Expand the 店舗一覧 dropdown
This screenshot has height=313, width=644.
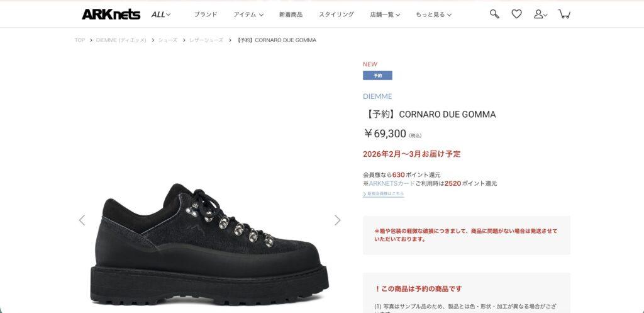point(385,14)
